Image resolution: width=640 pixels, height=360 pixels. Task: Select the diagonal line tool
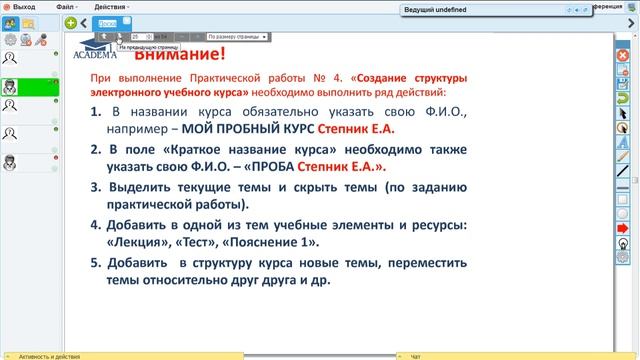coord(622,171)
